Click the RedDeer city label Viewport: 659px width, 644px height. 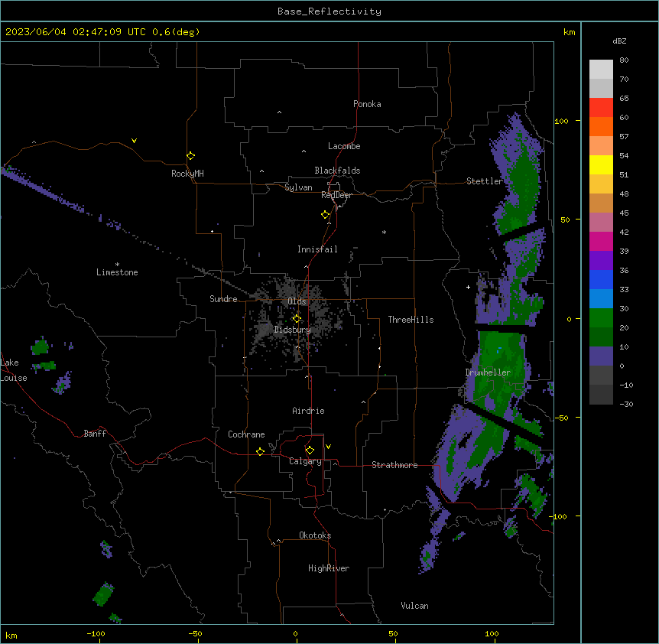pos(336,195)
